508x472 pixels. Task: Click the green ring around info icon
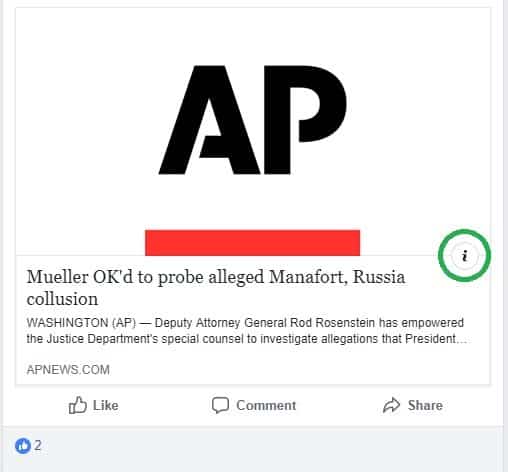(464, 256)
